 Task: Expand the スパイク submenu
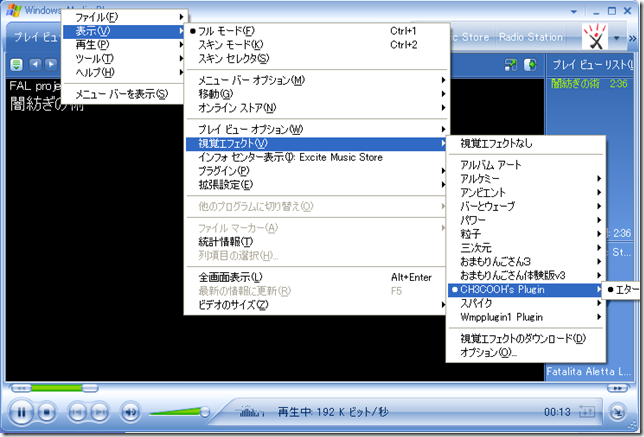(526, 304)
